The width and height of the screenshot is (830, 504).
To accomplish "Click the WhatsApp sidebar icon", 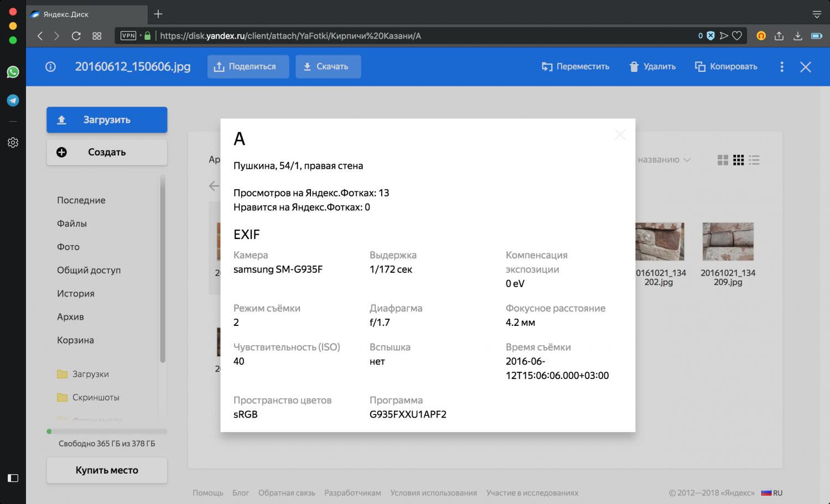I will pyautogui.click(x=13, y=72).
